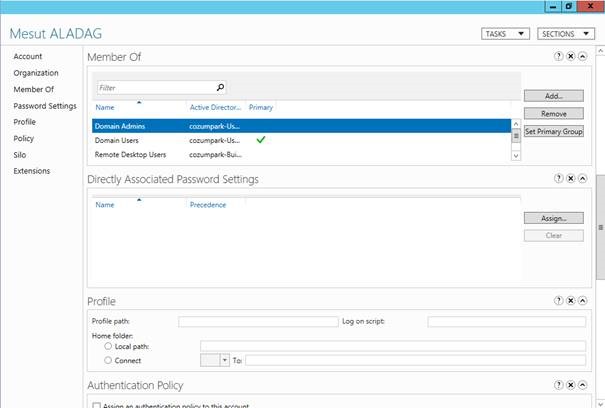Viewport: 605px width, 408px height.
Task: Select the Remote Desktop Users row
Action: tap(301, 154)
